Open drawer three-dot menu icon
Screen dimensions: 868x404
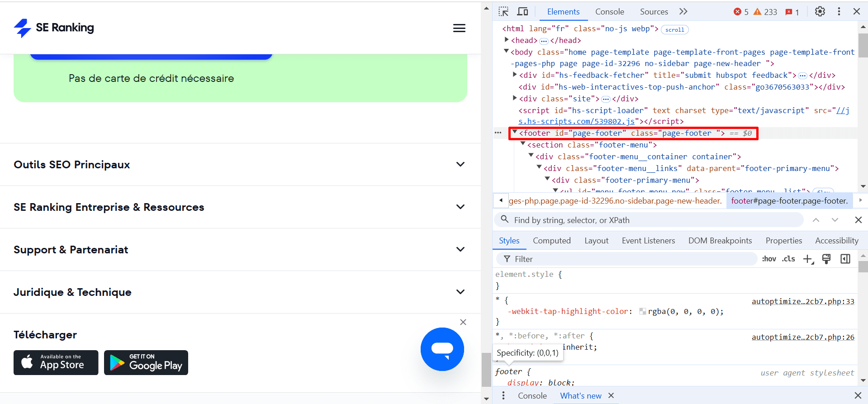pyautogui.click(x=503, y=396)
